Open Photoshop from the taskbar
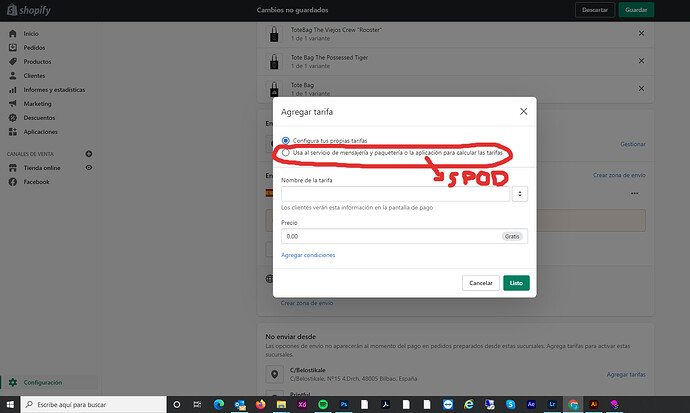 click(x=344, y=404)
